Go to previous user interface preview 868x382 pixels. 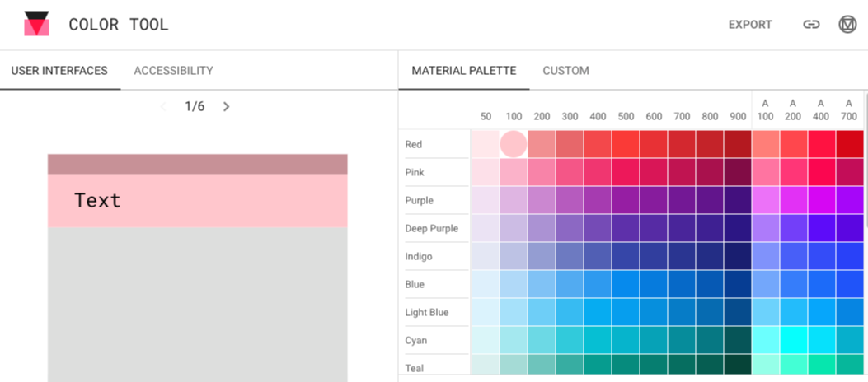162,106
